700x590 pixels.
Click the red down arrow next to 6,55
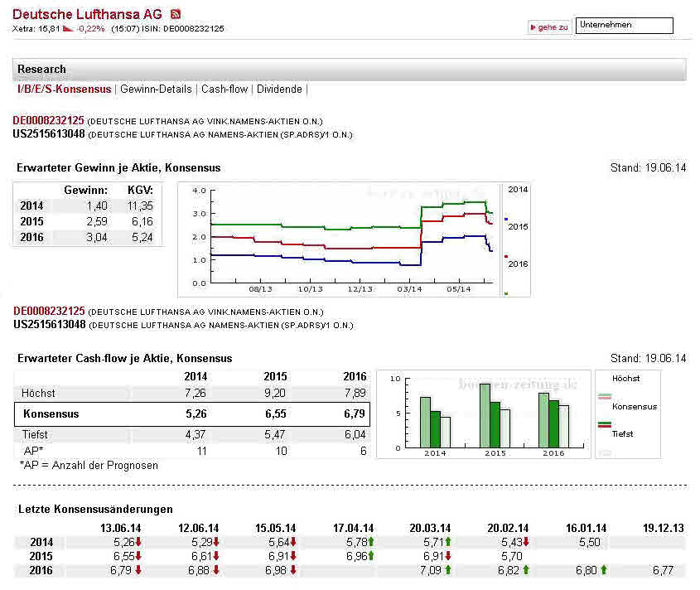coord(138,556)
